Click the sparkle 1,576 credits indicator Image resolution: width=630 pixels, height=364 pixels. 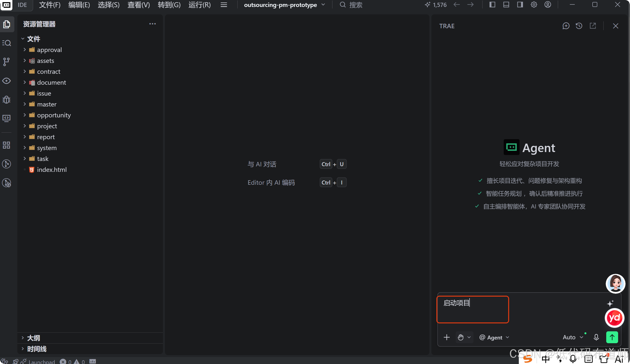[x=436, y=5]
